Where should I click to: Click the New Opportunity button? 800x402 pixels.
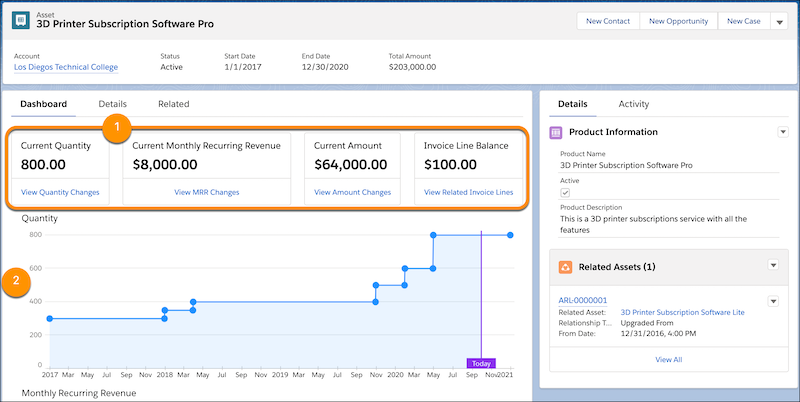678,21
